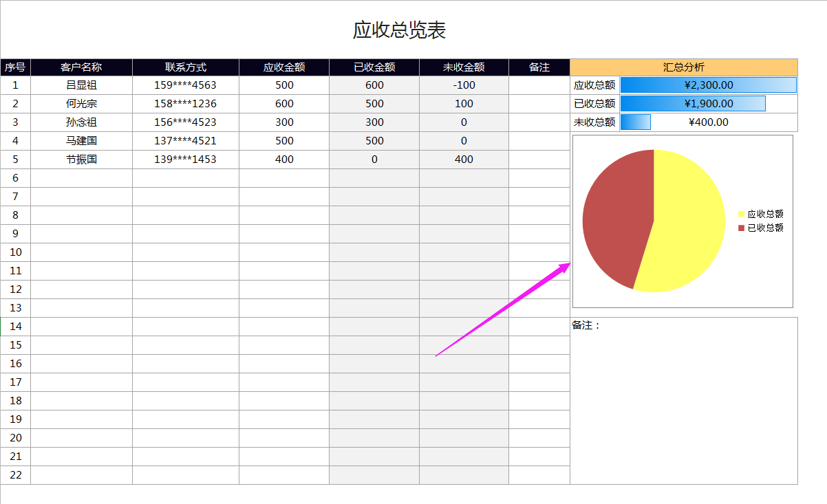Select the 未收金额 column header

pos(464,67)
